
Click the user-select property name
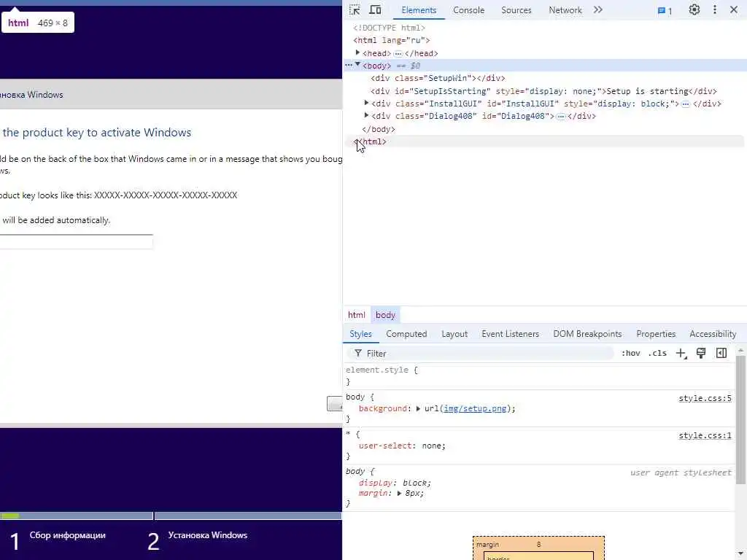pyautogui.click(x=385, y=446)
